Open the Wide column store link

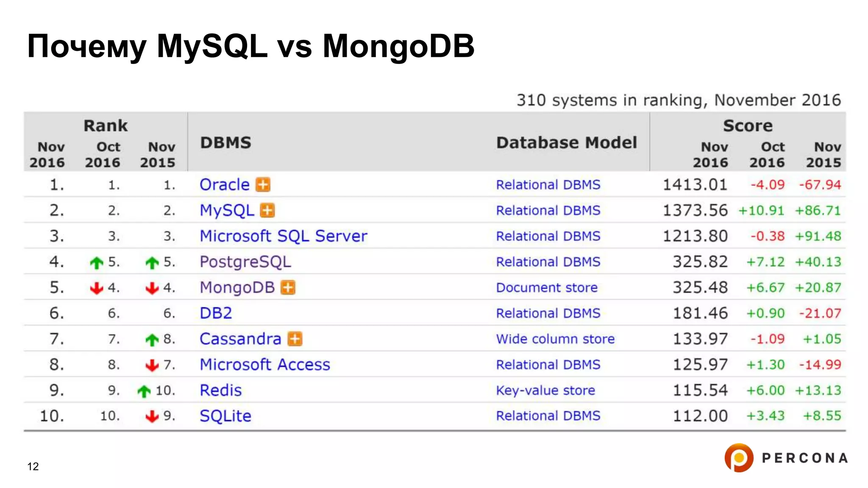tap(555, 339)
